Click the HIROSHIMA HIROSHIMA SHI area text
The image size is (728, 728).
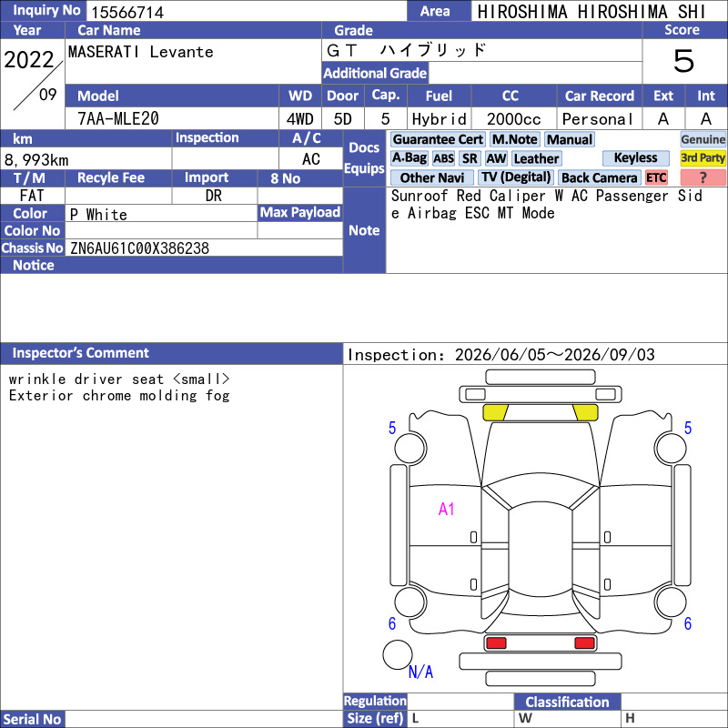[x=591, y=12]
